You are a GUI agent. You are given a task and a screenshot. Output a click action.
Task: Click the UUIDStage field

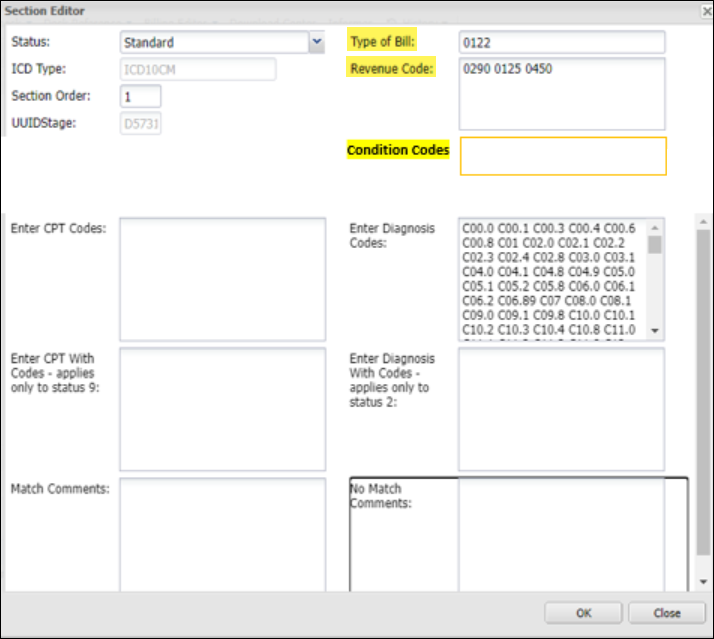(140, 123)
